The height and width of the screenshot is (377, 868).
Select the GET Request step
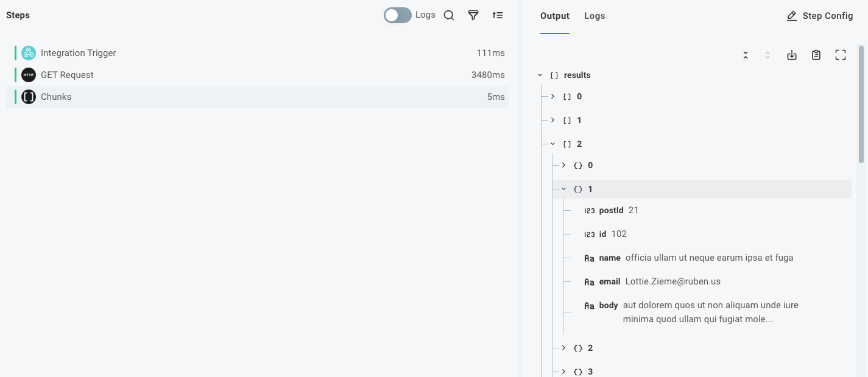(x=183, y=74)
